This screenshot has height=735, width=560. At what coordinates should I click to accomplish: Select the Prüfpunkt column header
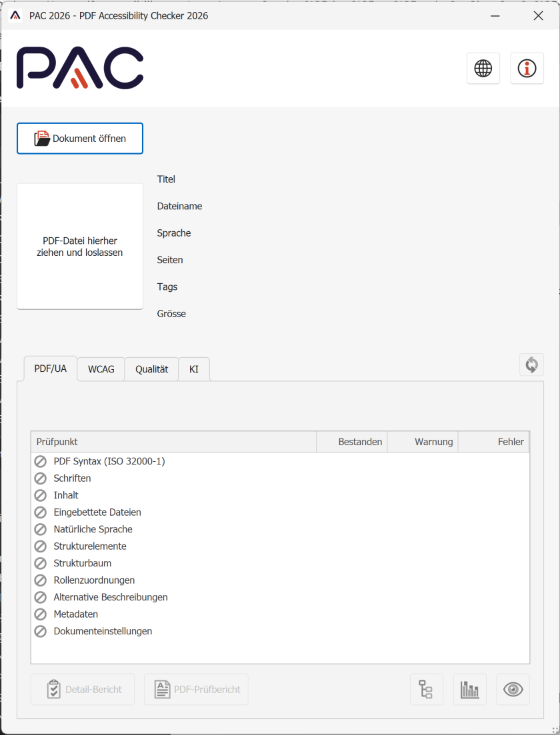[x=173, y=441]
